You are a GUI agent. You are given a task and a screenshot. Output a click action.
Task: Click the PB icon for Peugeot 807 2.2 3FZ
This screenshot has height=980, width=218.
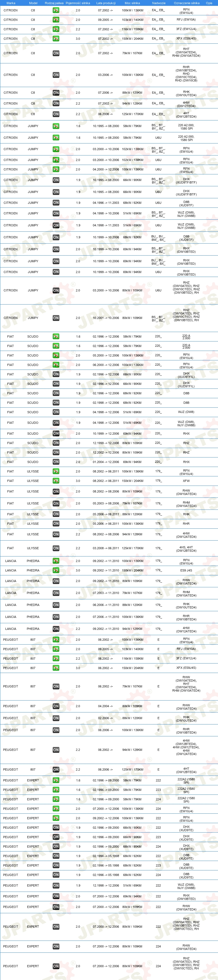click(x=56, y=659)
